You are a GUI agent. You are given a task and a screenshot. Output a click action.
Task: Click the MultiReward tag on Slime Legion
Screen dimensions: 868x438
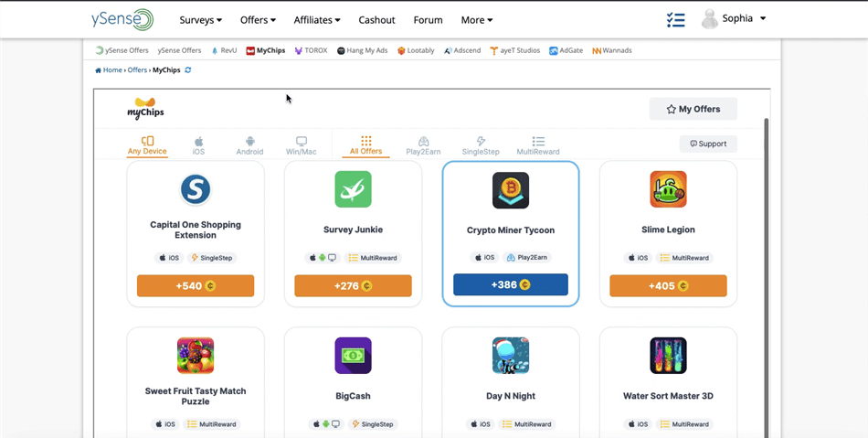(684, 258)
